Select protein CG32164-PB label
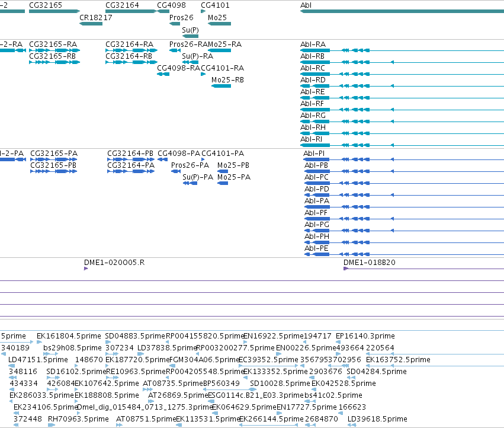This screenshot has width=504, height=428. tap(130, 153)
